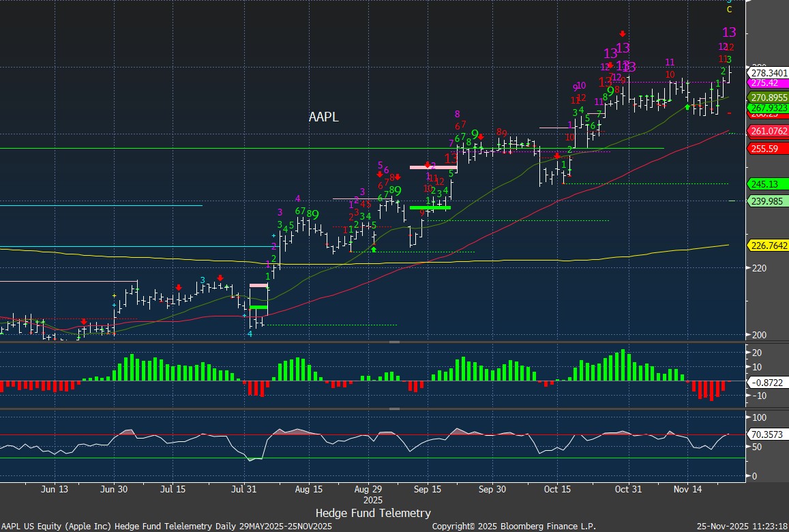This screenshot has width=789, height=532.
Task: Grab the divider handle above the histogram panel
Action: 393,342
